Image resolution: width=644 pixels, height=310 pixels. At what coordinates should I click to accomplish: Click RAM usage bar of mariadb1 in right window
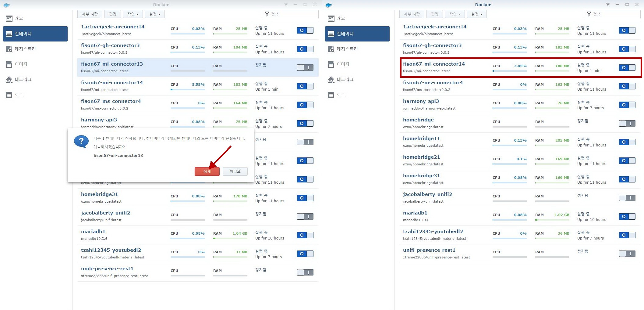tap(552, 220)
